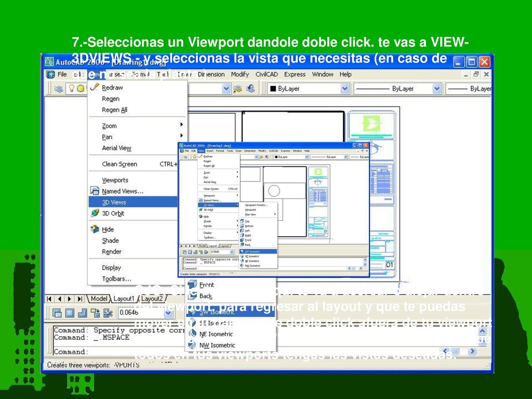Expand color ByLayer dropdown arrow in large window
This screenshot has height=399, width=532.
[x=345, y=88]
